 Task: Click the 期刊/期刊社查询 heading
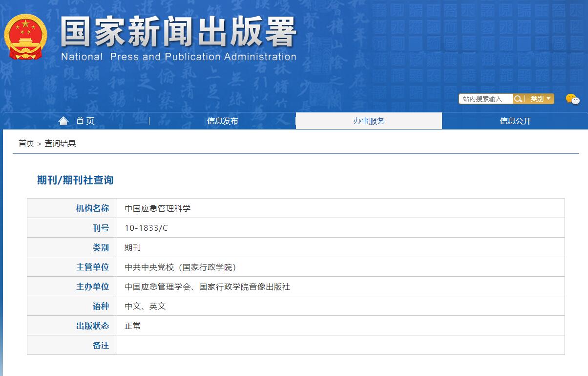coord(74,179)
